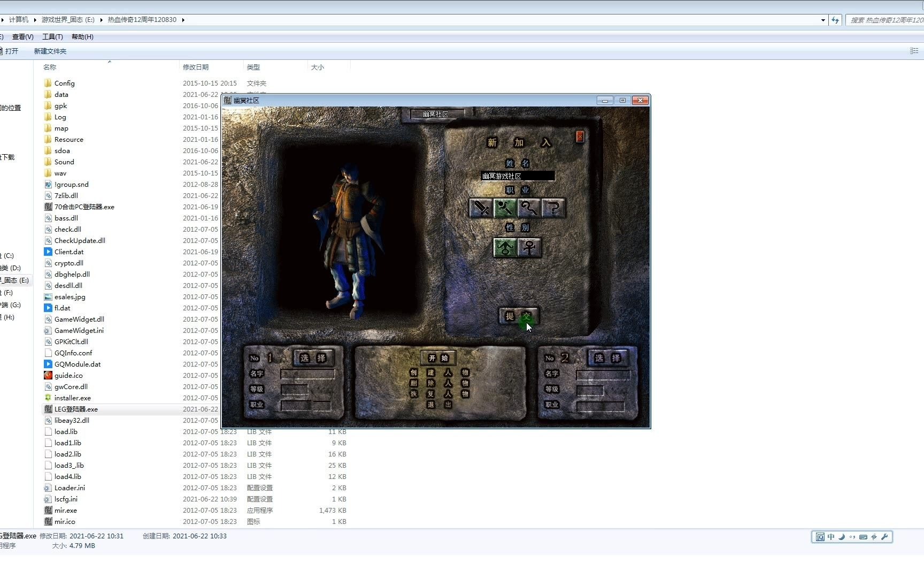This screenshot has height=578, width=924.
Task: Expand breadcrumb arrow after 热血传奇12周年120830
Action: pyautogui.click(x=183, y=20)
